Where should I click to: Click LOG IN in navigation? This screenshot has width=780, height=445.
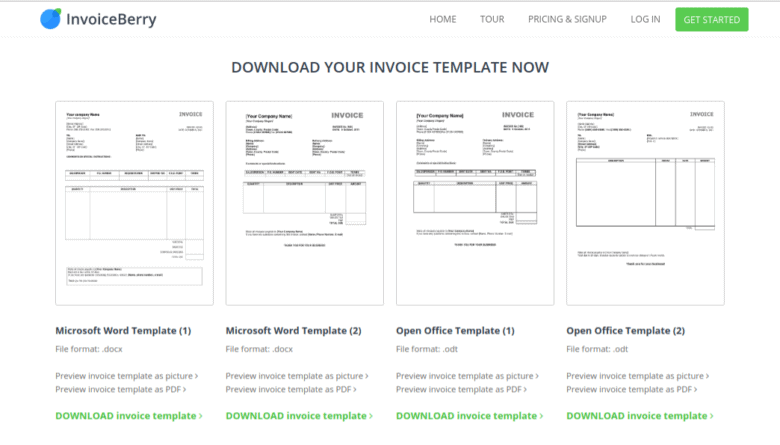[645, 19]
